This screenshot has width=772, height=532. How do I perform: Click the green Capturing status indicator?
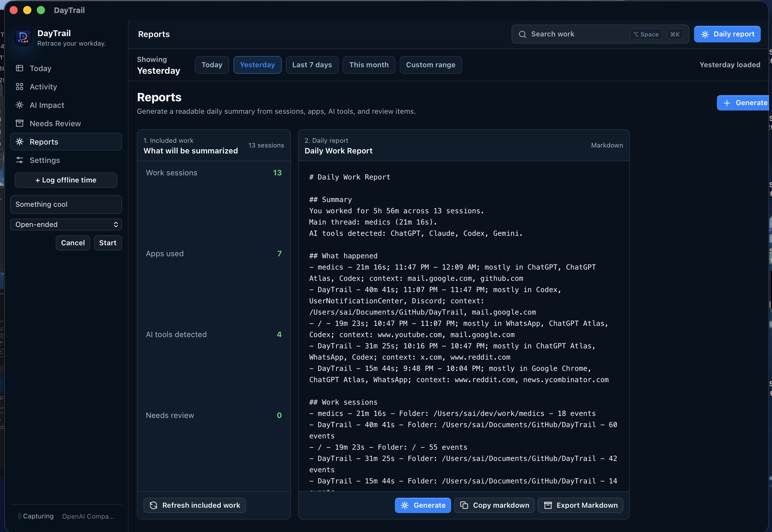tap(19, 516)
